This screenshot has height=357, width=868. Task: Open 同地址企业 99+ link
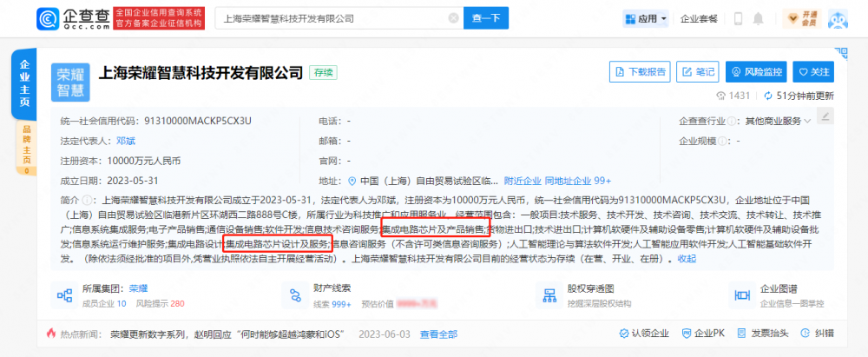(x=578, y=181)
